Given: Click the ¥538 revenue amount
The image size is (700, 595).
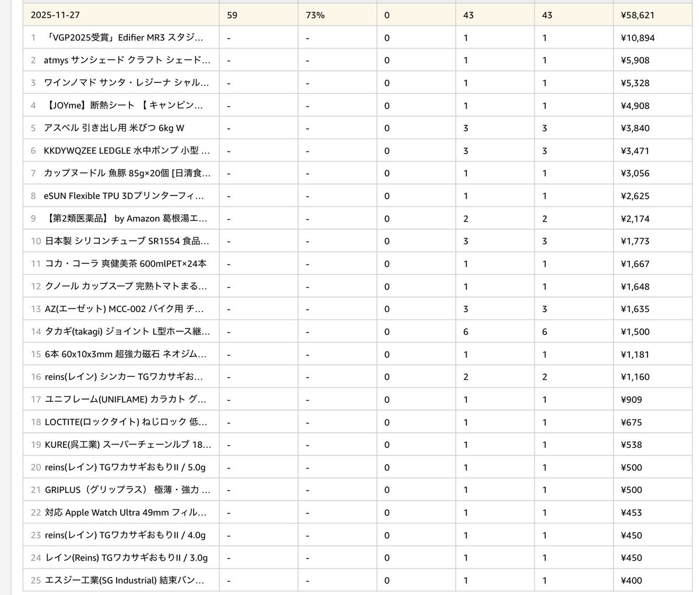Looking at the screenshot, I should point(632,444).
